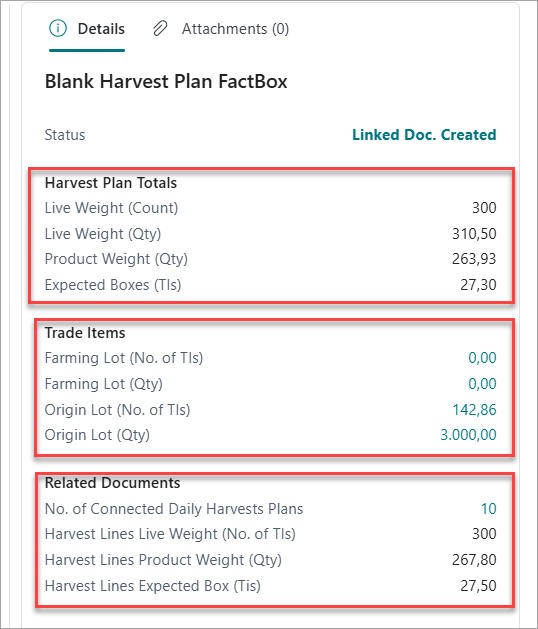Select the Live Weight (Count) value 300
538x629 pixels.
coord(484,208)
